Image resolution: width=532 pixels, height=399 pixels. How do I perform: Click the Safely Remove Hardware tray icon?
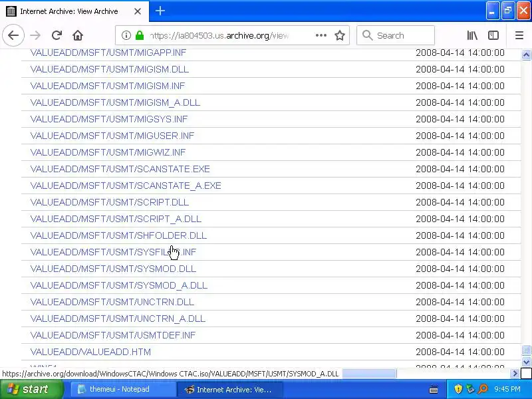coord(470,389)
